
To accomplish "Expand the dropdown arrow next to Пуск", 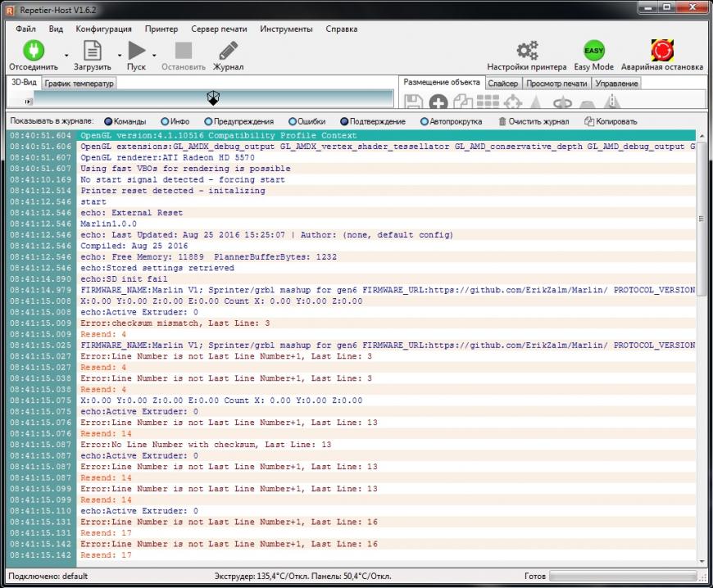I will click(x=154, y=56).
